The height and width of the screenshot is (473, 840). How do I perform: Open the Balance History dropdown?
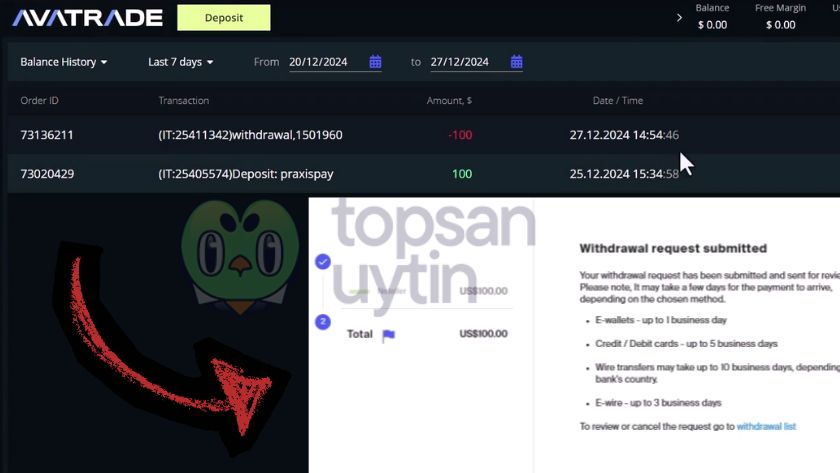pos(64,62)
